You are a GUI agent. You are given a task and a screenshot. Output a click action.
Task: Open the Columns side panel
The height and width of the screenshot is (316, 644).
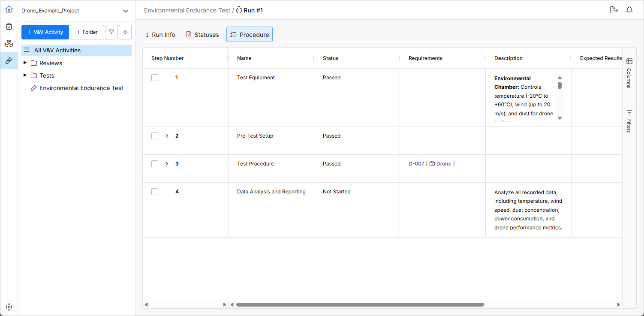tap(629, 73)
